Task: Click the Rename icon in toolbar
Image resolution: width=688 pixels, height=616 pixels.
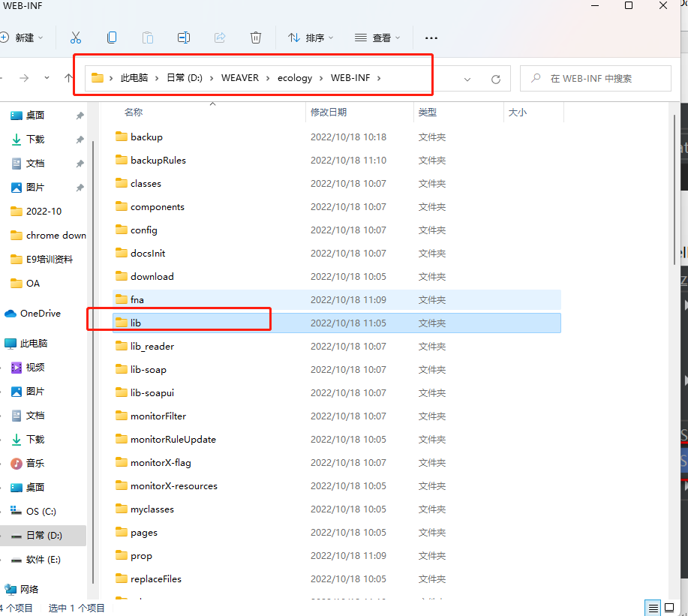Action: pos(184,38)
